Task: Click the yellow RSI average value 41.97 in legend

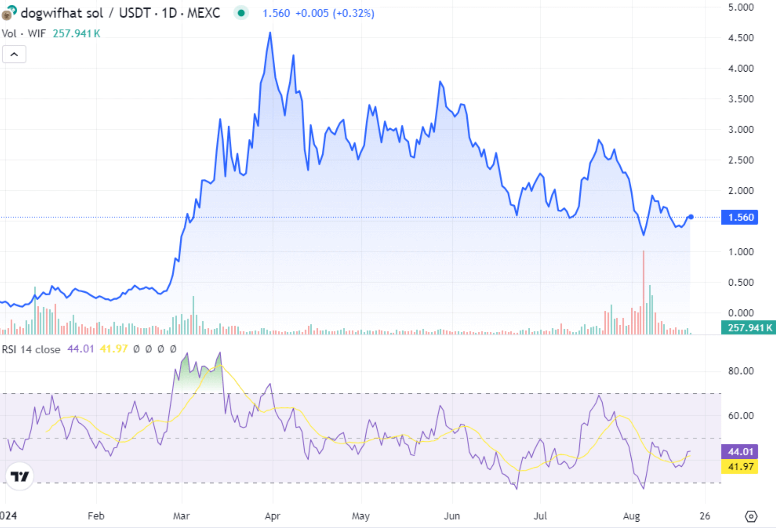Action: pos(114,349)
